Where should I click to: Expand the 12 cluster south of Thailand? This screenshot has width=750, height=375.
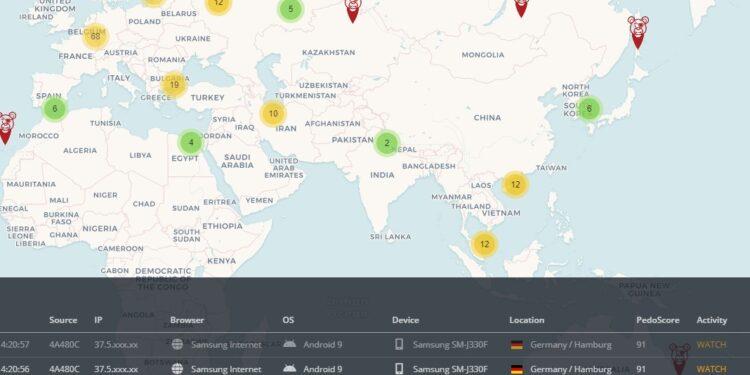point(485,244)
